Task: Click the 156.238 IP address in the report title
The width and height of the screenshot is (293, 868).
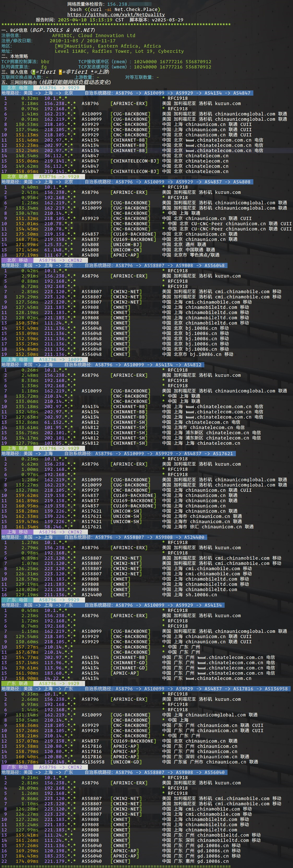Action: click(x=117, y=4)
